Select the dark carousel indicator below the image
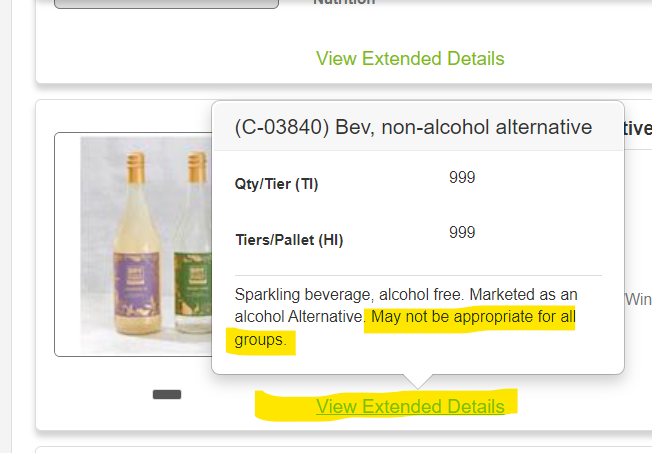The width and height of the screenshot is (652, 453). (x=167, y=395)
